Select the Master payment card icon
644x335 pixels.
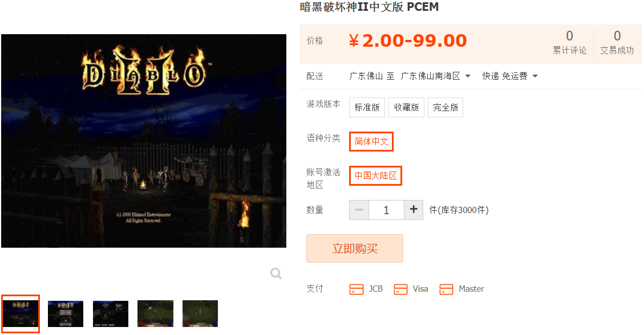pyautogui.click(x=446, y=289)
